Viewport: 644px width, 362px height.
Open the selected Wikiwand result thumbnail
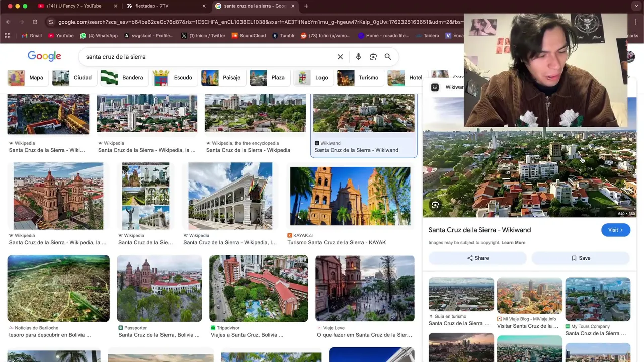pos(364,113)
